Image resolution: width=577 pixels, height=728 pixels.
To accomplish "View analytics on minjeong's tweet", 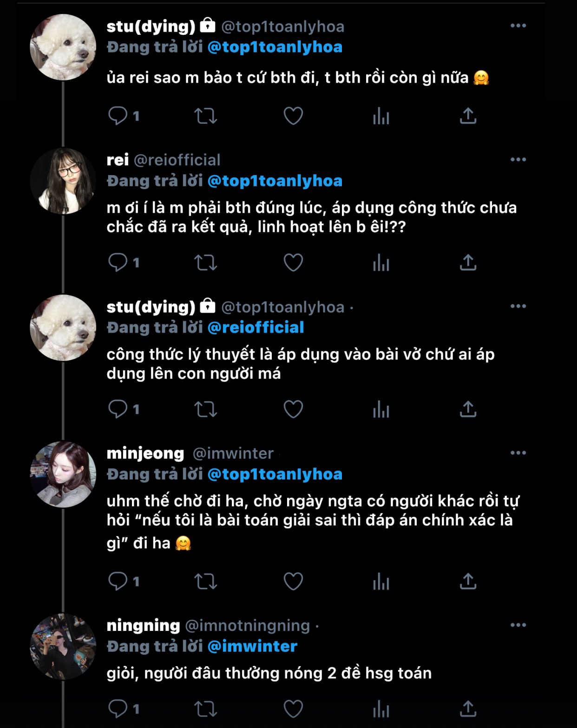I will click(x=381, y=581).
